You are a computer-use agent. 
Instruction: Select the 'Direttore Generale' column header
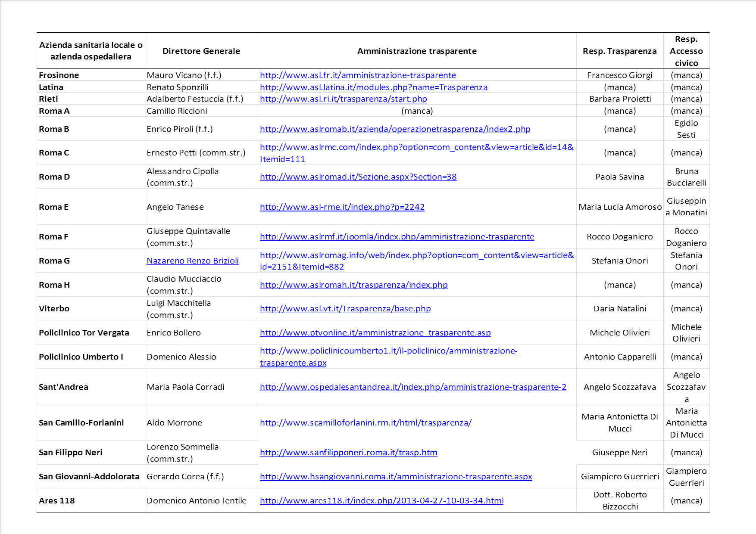pyautogui.click(x=201, y=51)
